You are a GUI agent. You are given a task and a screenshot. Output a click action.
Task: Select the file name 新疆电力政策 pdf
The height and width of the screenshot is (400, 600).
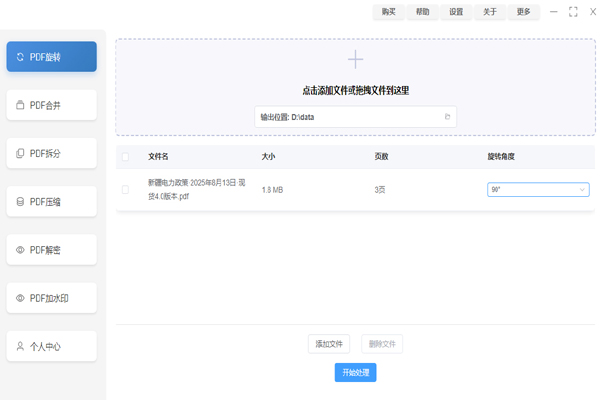click(x=197, y=189)
